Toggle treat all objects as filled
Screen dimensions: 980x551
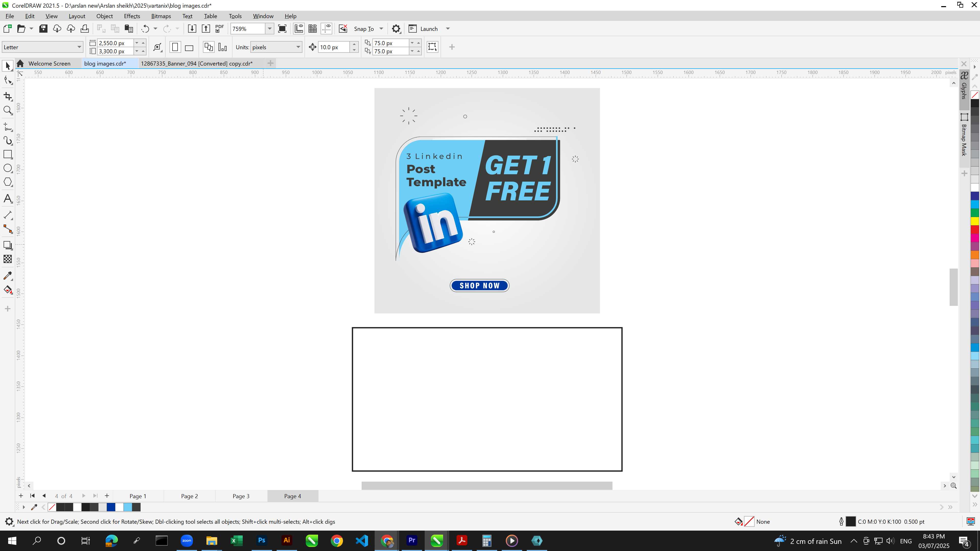tap(432, 47)
